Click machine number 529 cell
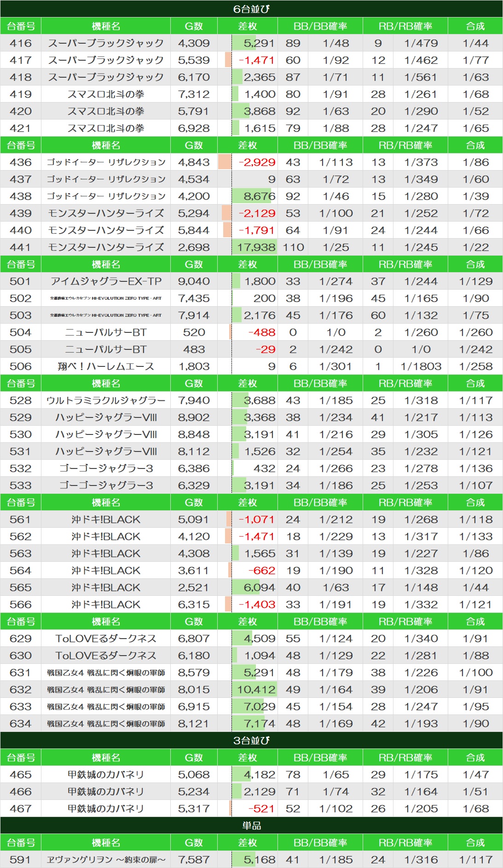The width and height of the screenshot is (503, 868). (21, 417)
